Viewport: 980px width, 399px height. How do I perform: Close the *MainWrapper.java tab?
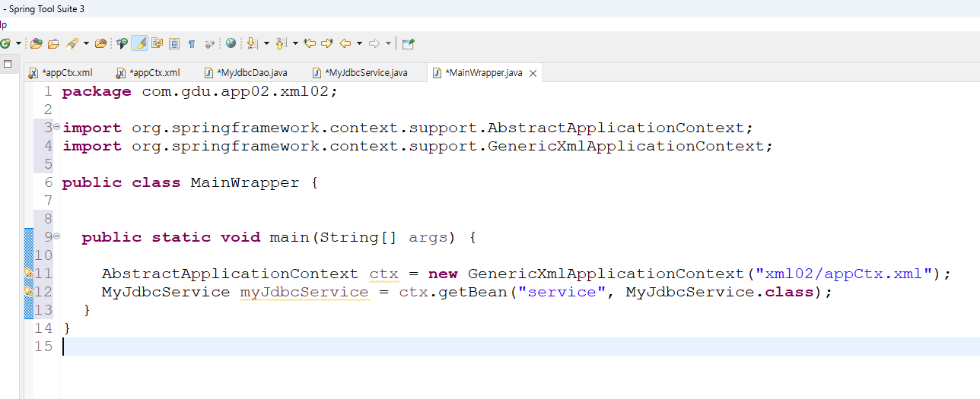point(533,74)
